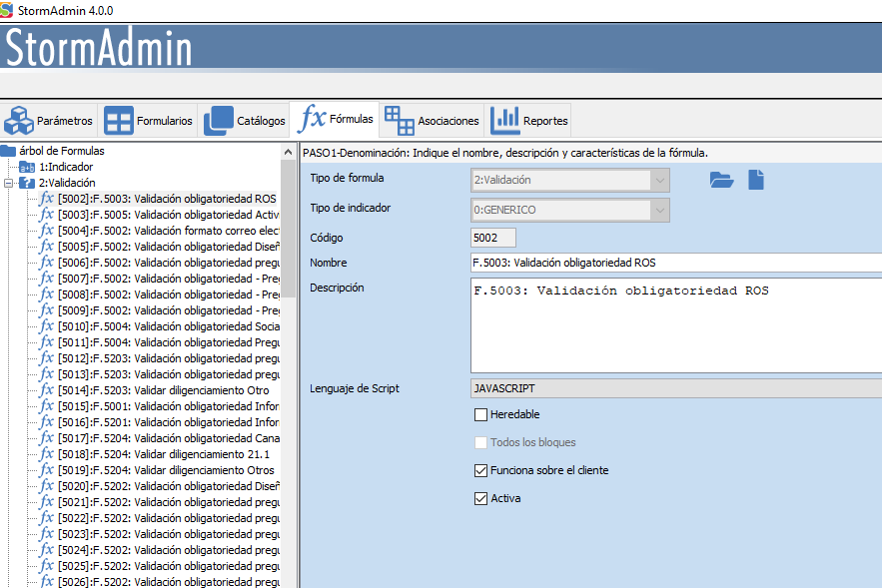Open the Tipo de indicador dropdown
The width and height of the screenshot is (882, 588).
click(x=658, y=210)
